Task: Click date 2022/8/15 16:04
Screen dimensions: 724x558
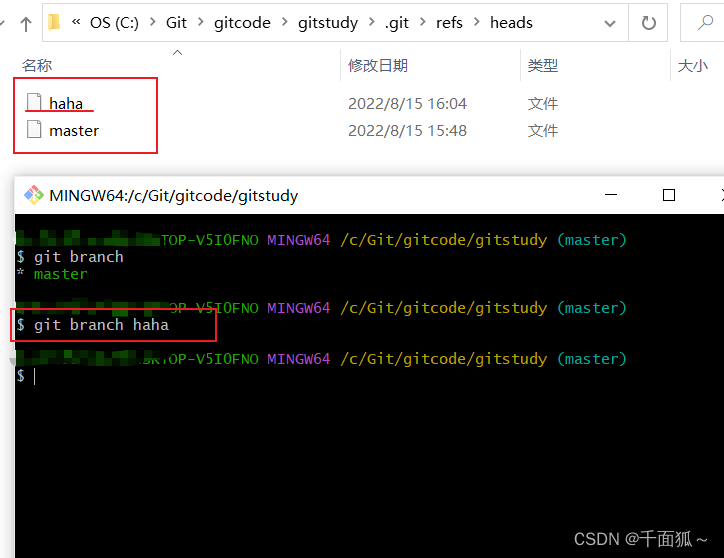Action: [x=407, y=103]
